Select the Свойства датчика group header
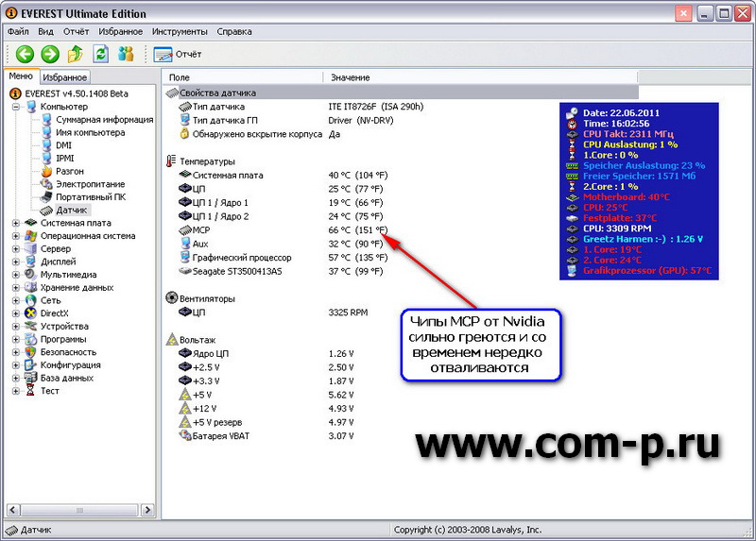This screenshot has width=756, height=541. pyautogui.click(x=402, y=93)
